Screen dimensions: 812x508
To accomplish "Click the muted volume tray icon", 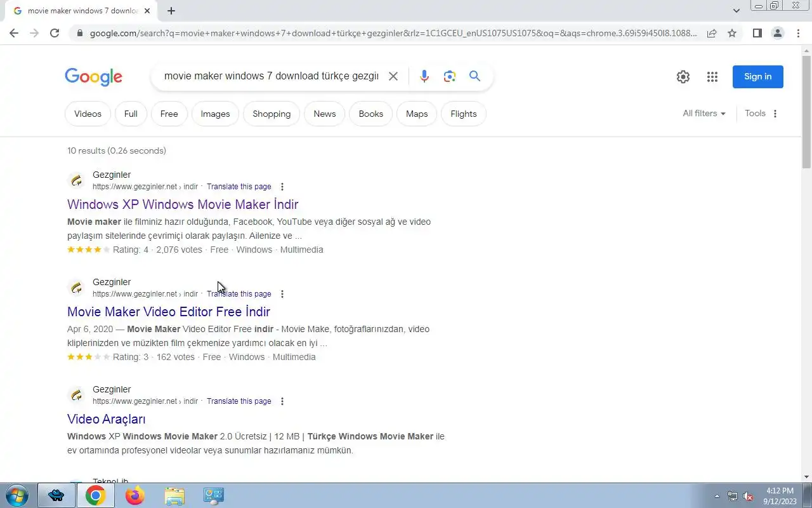I will [748, 496].
